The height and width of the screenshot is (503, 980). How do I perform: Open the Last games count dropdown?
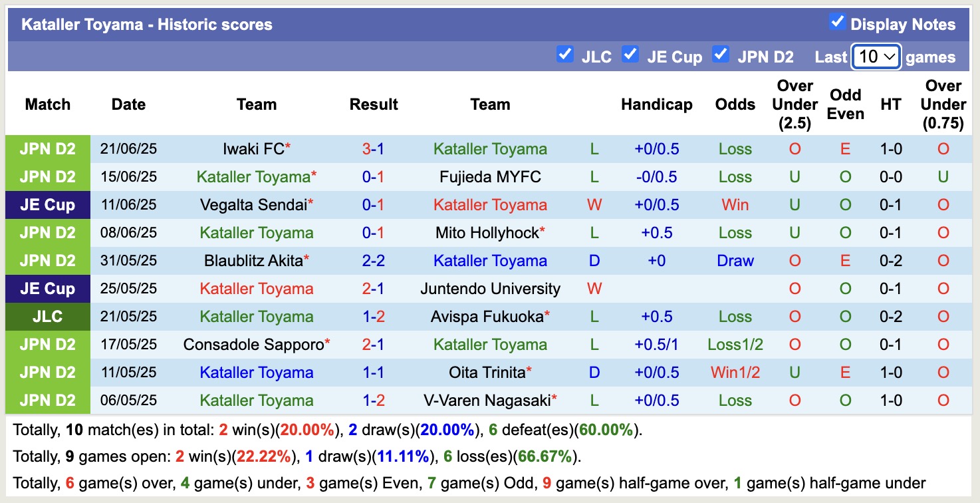click(x=876, y=57)
